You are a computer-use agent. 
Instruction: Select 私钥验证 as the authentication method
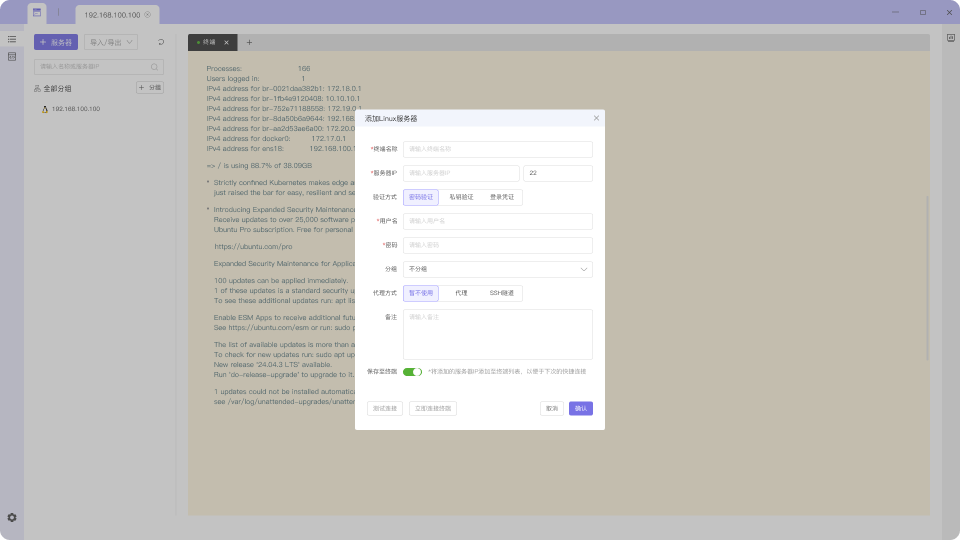[461, 198]
